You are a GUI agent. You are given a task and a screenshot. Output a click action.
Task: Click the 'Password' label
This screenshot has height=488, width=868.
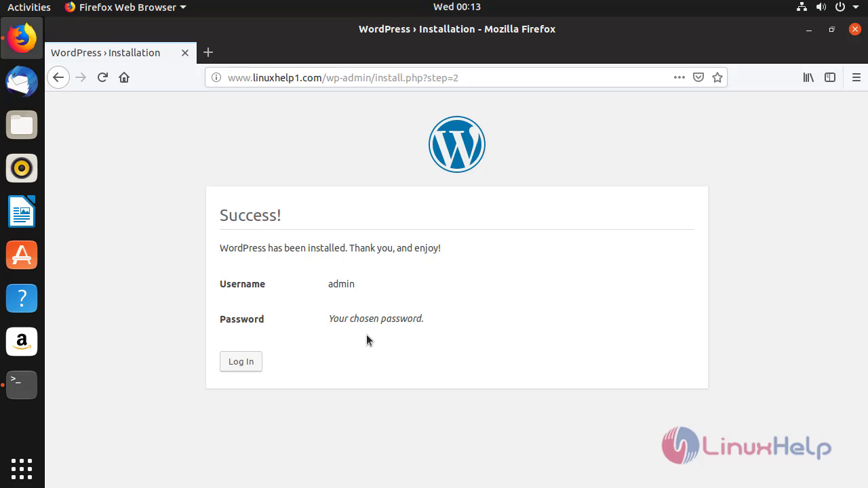[241, 319]
